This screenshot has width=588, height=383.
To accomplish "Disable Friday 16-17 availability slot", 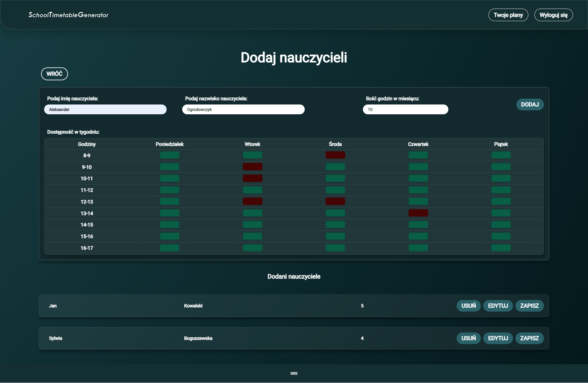I will pos(501,248).
